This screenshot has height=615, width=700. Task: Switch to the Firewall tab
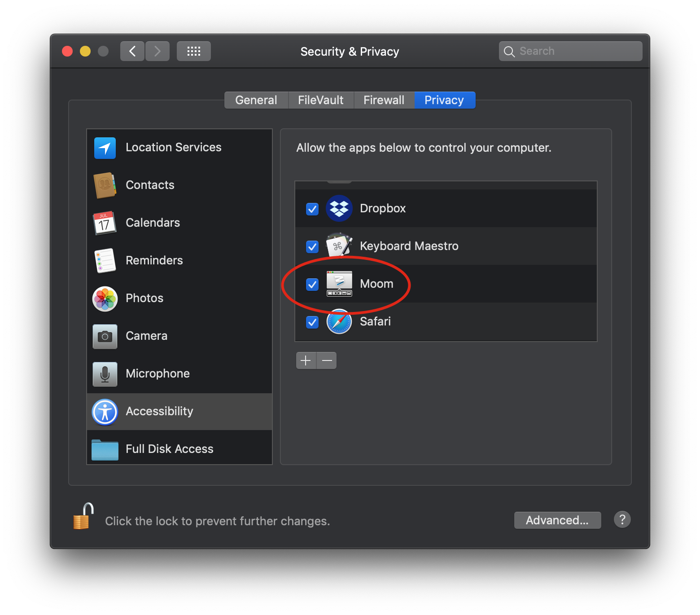[x=384, y=100]
